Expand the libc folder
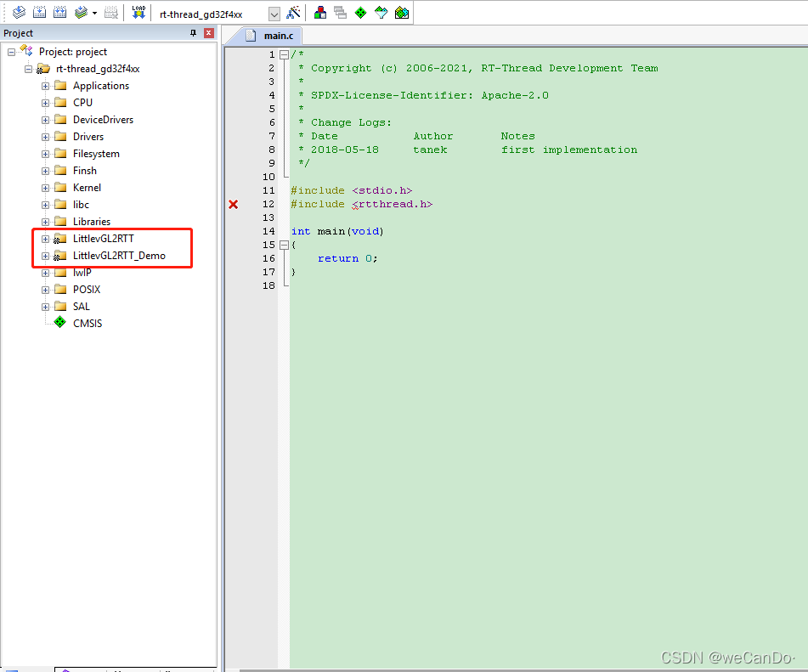The width and height of the screenshot is (808, 672). [x=45, y=205]
